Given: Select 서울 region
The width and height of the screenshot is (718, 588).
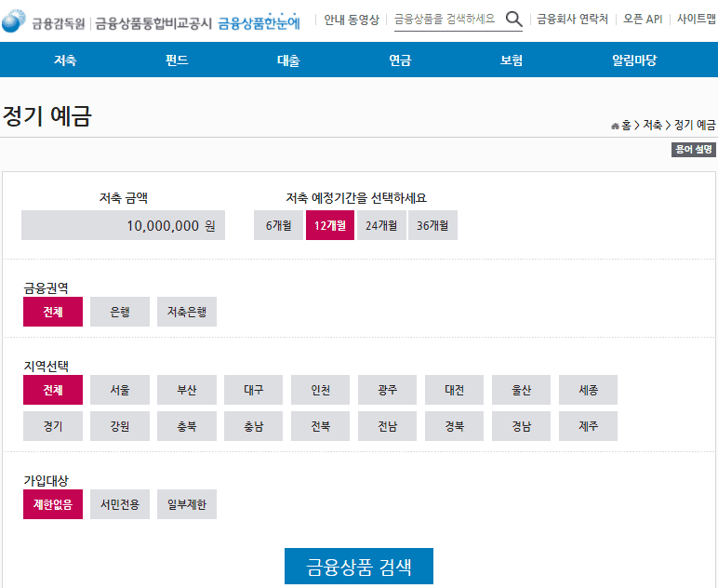Looking at the screenshot, I should [x=120, y=390].
